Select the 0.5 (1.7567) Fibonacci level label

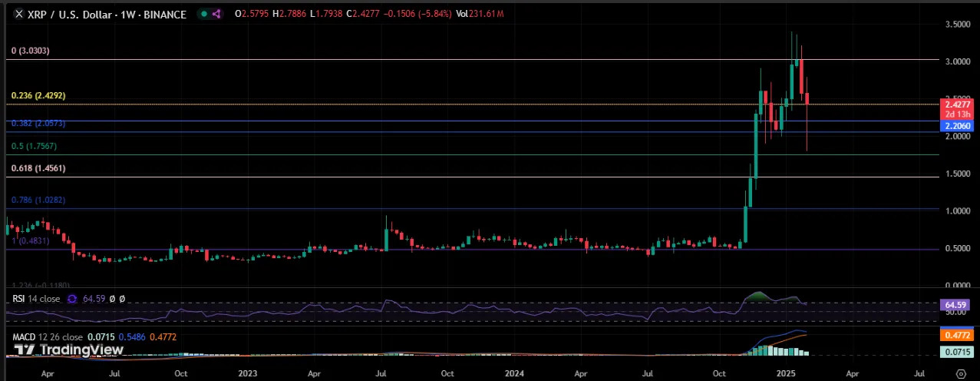tap(34, 146)
